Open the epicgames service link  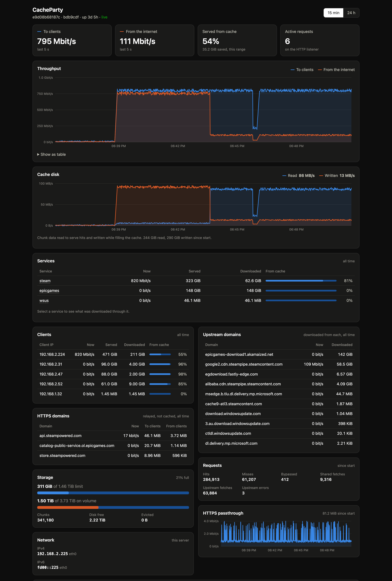(49, 290)
